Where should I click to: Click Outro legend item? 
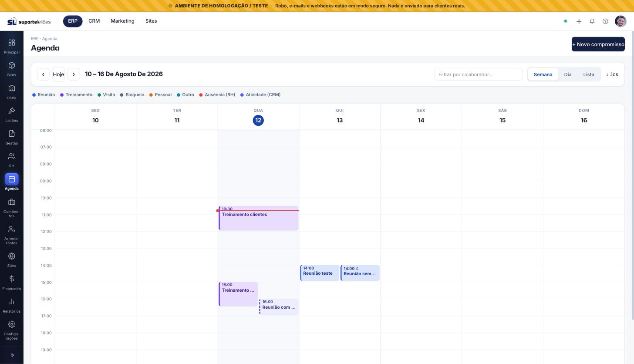coord(185,95)
